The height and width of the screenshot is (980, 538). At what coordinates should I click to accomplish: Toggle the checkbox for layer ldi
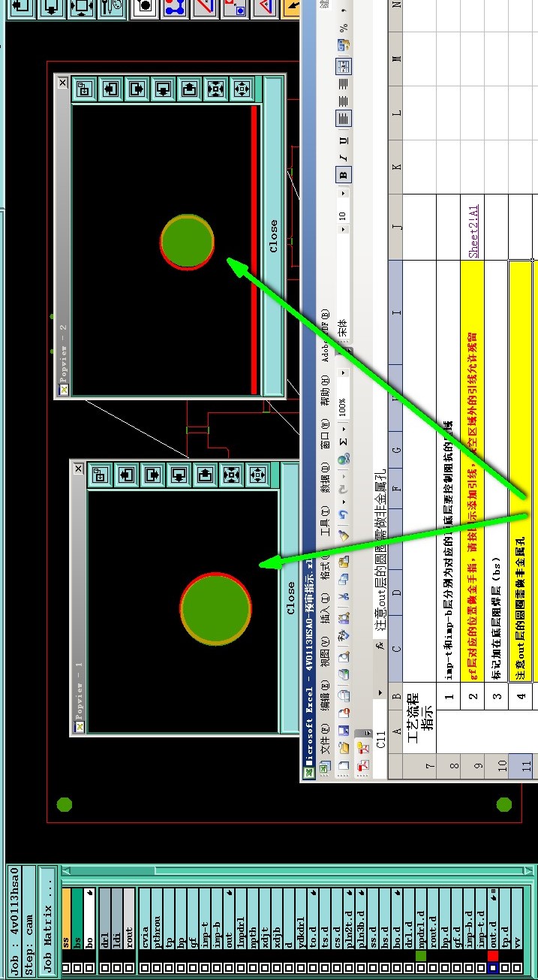coord(117,968)
